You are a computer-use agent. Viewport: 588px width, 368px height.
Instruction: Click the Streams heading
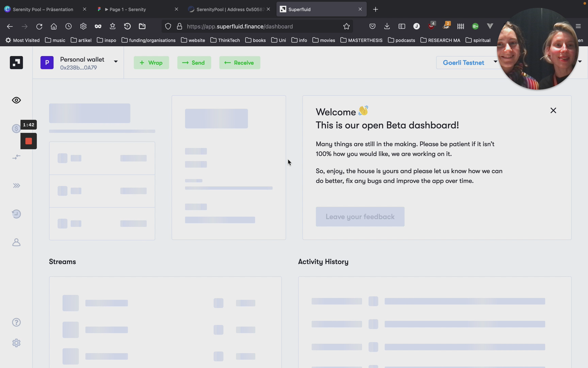63,262
